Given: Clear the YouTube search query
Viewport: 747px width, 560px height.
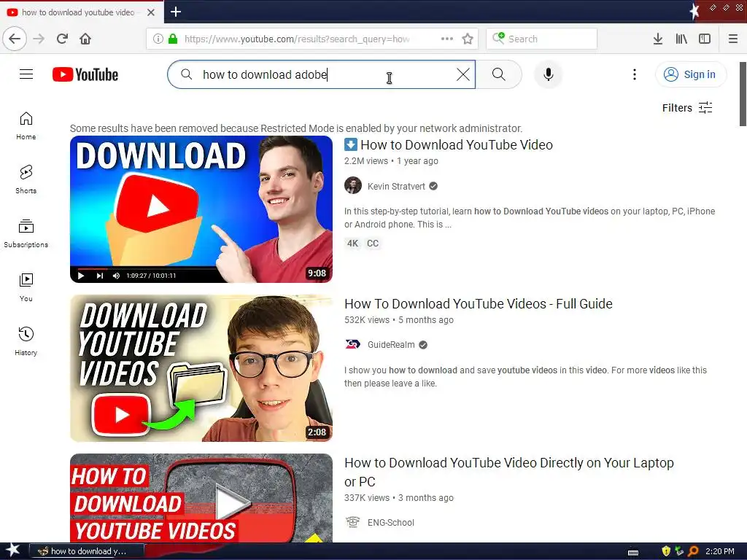Looking at the screenshot, I should (463, 74).
